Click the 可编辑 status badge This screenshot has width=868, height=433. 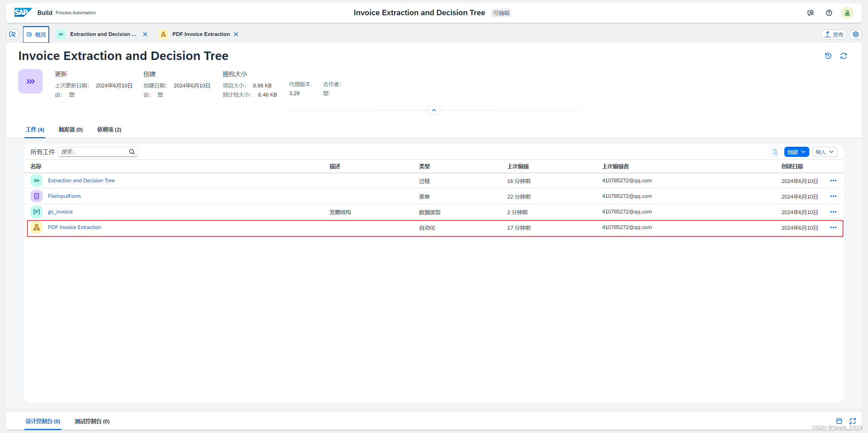click(501, 13)
